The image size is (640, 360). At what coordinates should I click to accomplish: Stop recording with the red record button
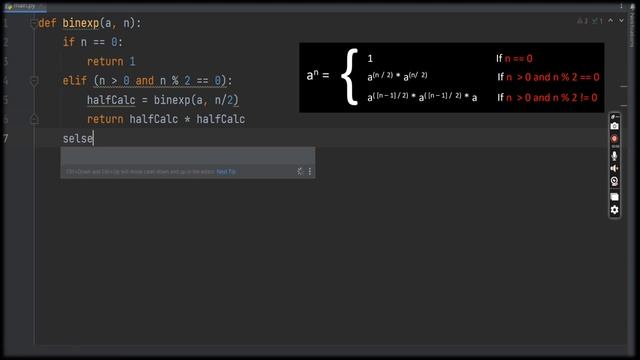pyautogui.click(x=614, y=139)
